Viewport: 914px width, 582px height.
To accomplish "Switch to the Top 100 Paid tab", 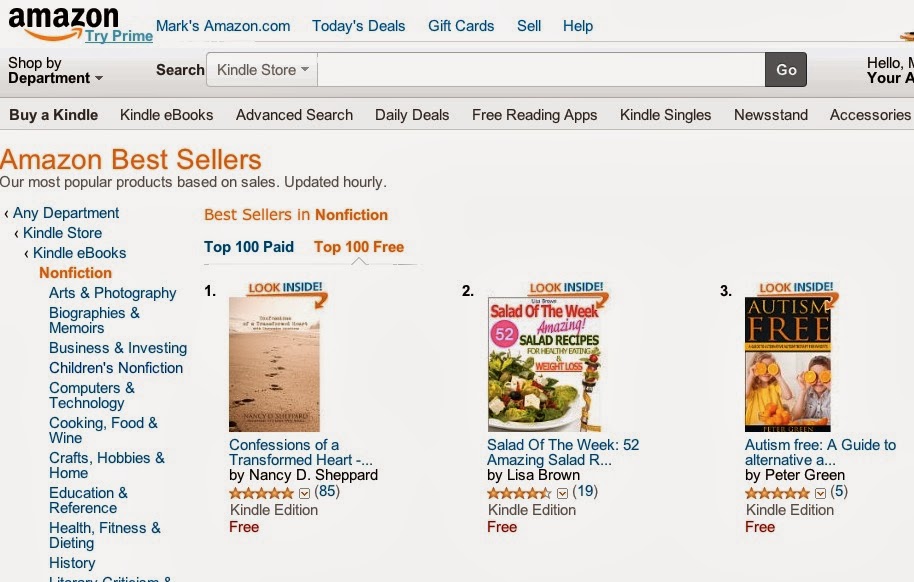I will click(x=249, y=247).
